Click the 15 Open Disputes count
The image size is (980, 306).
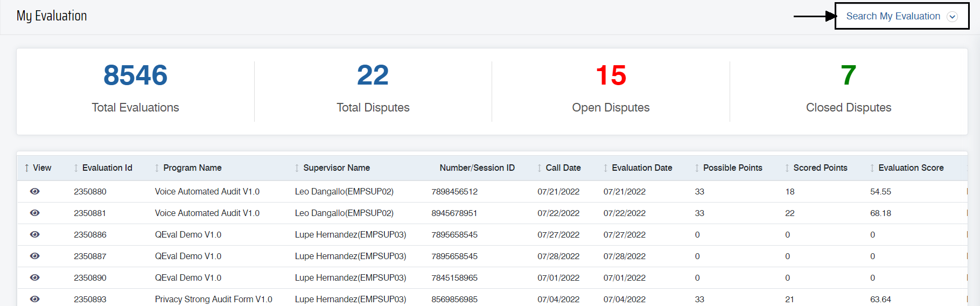[x=611, y=75]
